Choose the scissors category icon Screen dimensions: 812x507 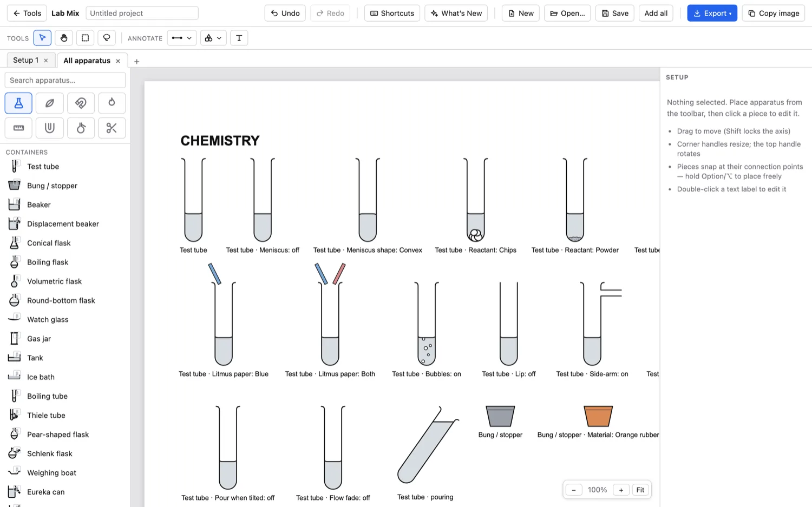pyautogui.click(x=112, y=128)
